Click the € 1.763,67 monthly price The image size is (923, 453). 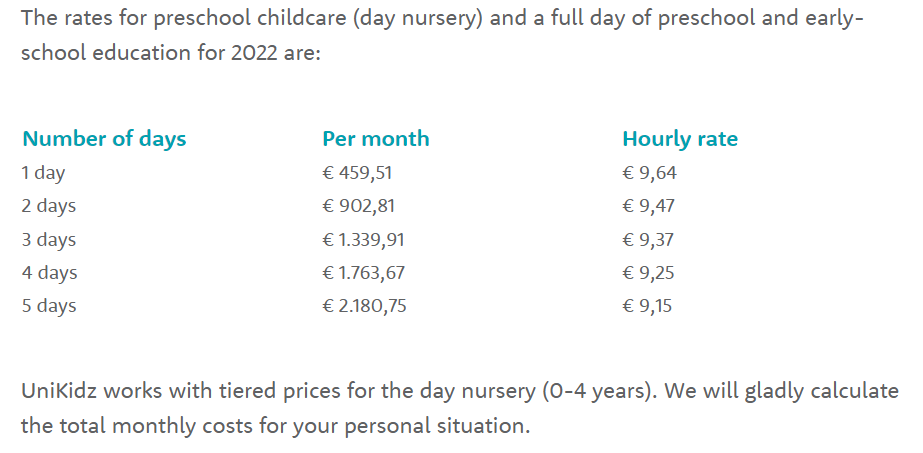363,272
